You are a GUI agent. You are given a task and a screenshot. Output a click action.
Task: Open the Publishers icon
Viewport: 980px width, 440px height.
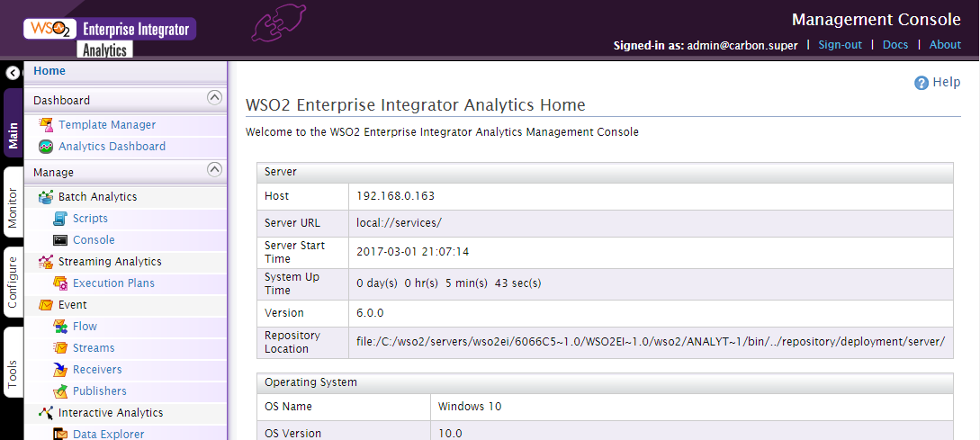pos(60,391)
